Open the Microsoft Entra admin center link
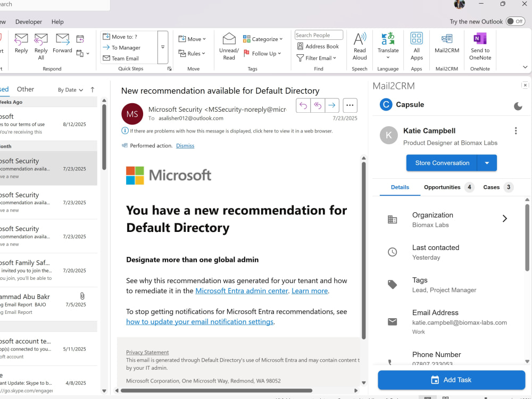This screenshot has width=532, height=399. point(242,291)
